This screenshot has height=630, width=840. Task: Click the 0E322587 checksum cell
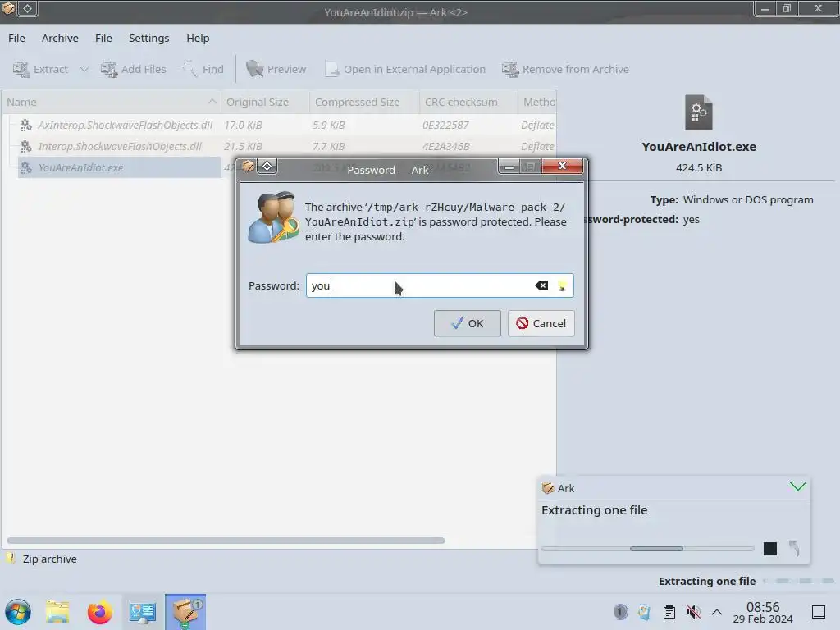[x=445, y=125]
